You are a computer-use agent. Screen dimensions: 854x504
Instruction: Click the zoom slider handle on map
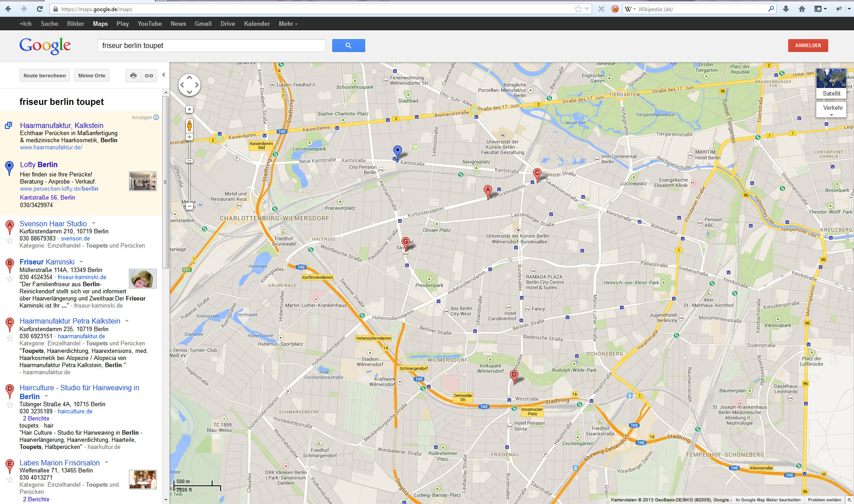pos(189,161)
